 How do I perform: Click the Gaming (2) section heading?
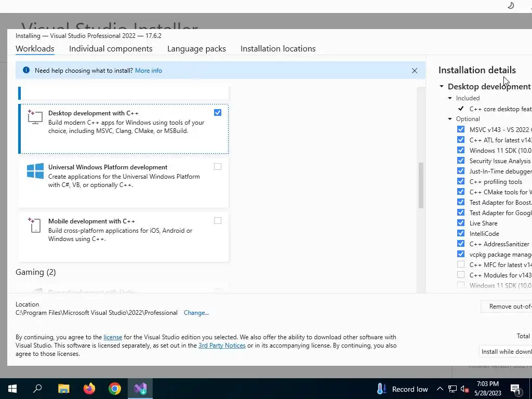[36, 272]
